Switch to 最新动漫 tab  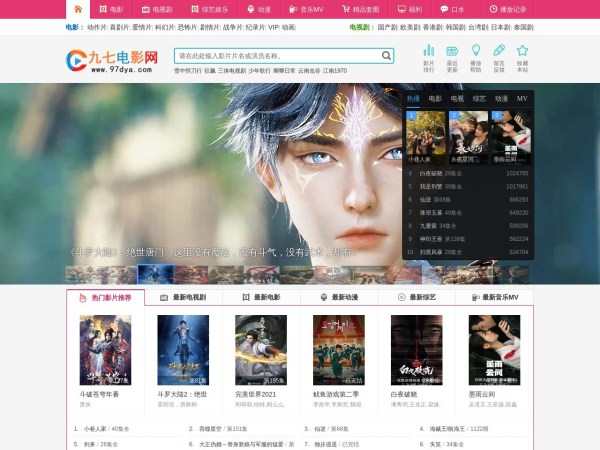tap(338, 297)
